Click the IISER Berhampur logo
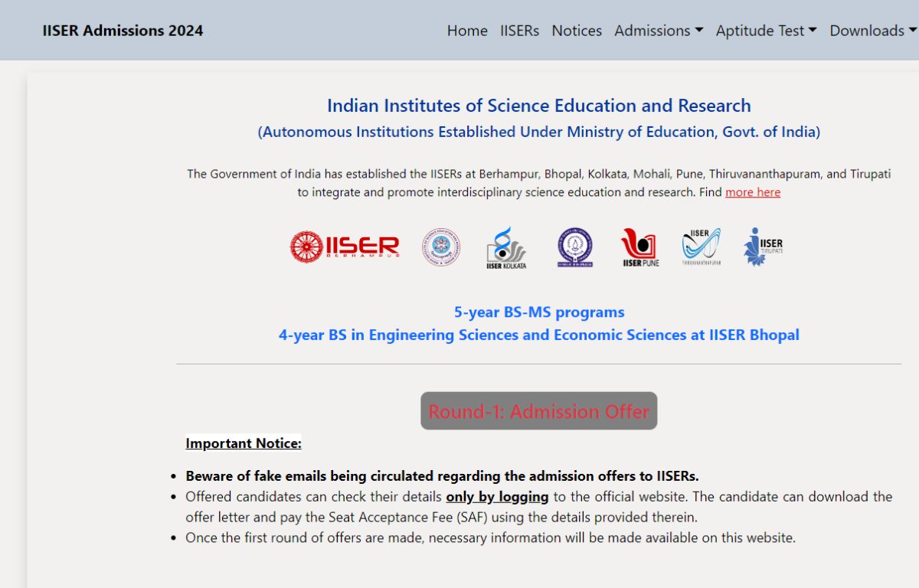 345,247
